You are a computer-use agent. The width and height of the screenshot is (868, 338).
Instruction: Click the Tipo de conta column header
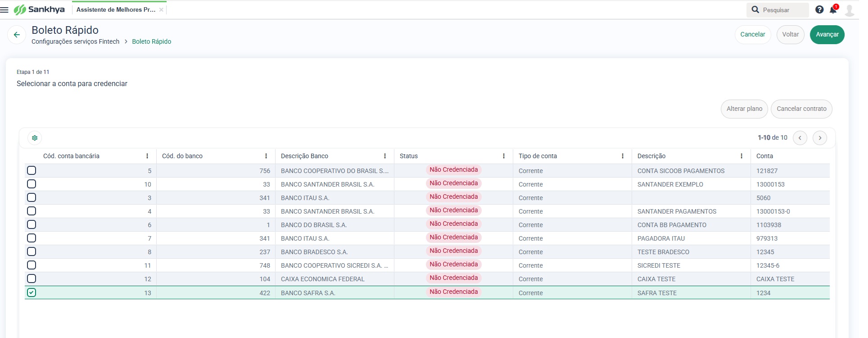tap(538, 156)
